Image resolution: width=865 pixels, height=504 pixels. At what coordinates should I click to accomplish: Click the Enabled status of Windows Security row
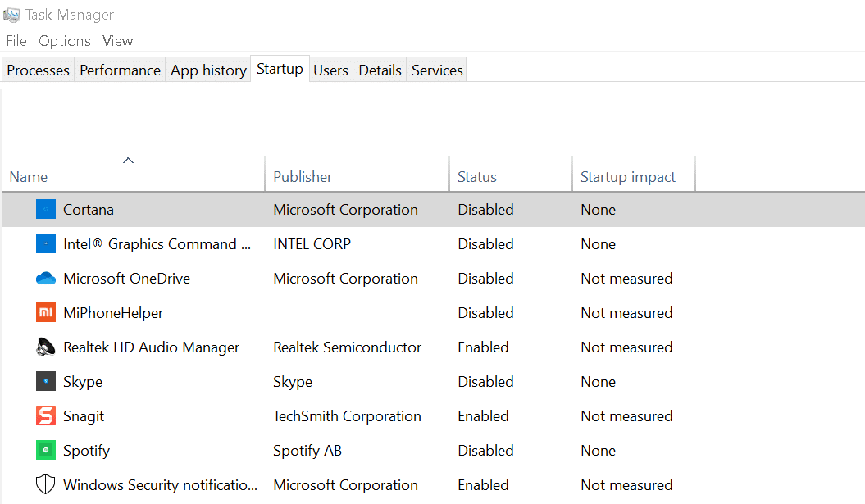[483, 484]
